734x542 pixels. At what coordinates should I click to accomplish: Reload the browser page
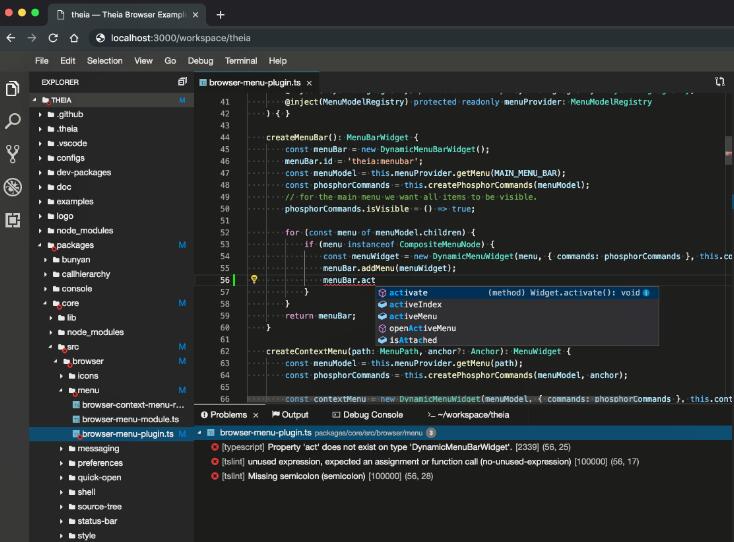[53, 38]
